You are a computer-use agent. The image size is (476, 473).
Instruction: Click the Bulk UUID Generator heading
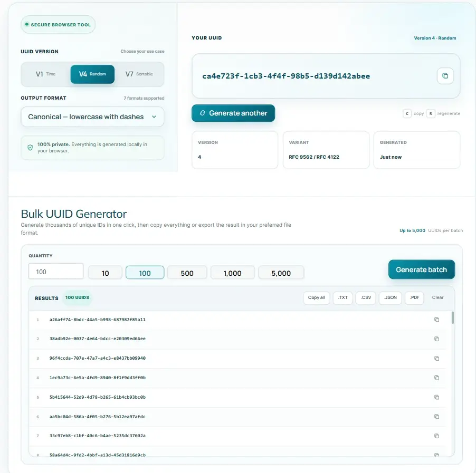click(74, 214)
